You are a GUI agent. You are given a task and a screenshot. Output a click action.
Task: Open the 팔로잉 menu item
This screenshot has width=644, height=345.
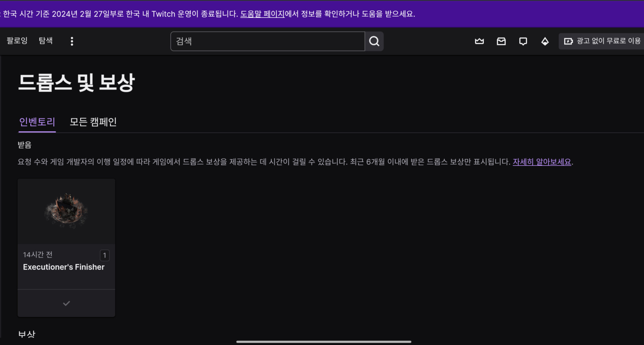17,41
